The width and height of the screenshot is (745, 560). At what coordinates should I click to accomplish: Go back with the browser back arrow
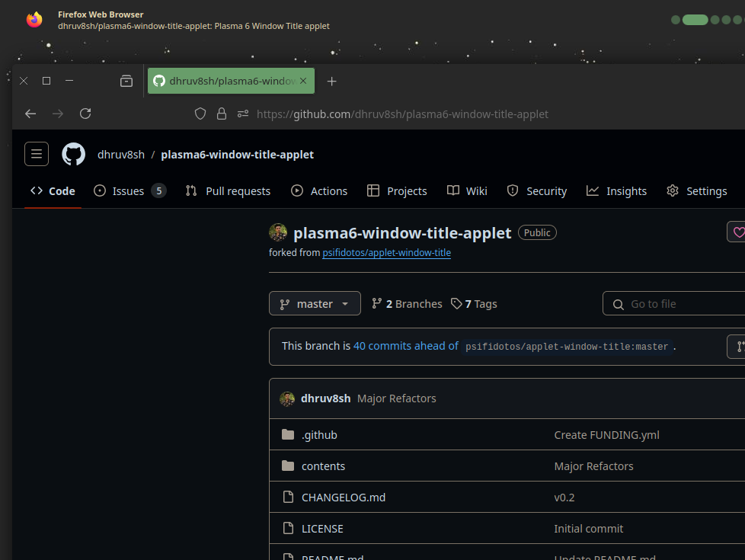(30, 114)
